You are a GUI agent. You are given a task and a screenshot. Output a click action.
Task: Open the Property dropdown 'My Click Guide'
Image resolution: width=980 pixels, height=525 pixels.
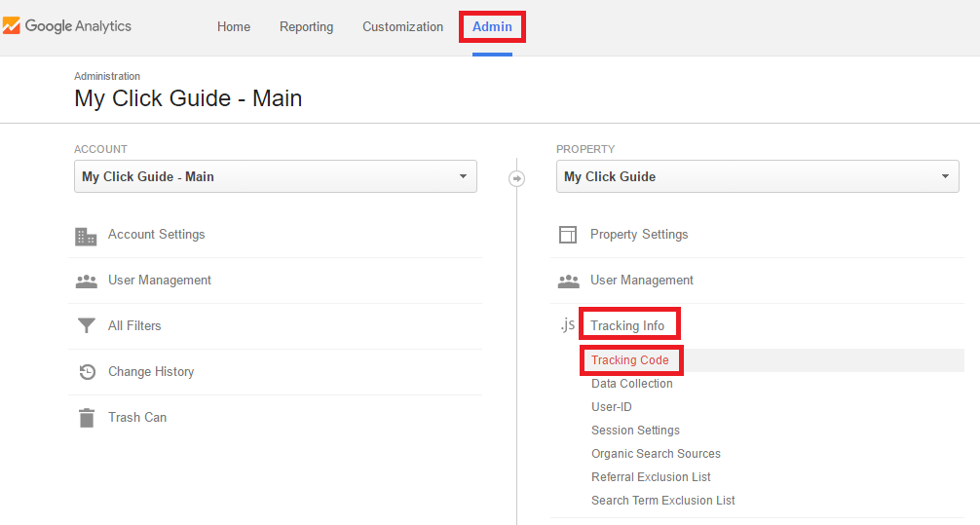[758, 176]
